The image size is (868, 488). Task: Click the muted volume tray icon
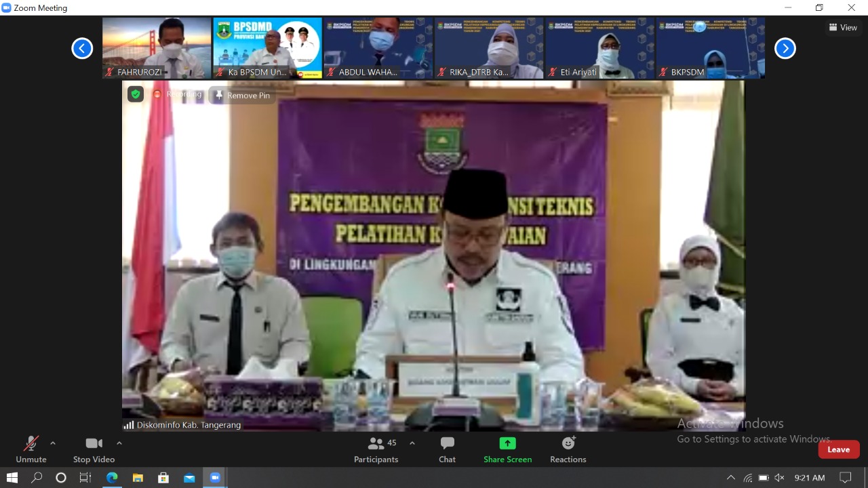click(780, 478)
